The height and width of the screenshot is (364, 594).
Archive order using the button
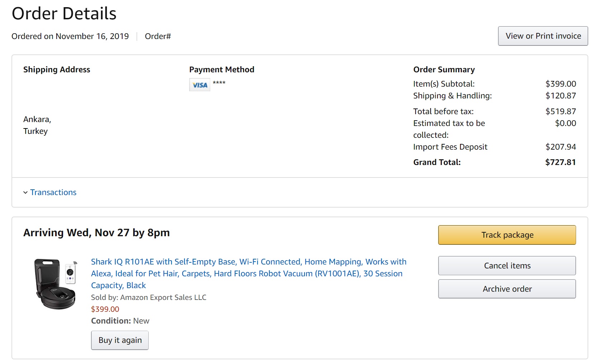pos(507,289)
